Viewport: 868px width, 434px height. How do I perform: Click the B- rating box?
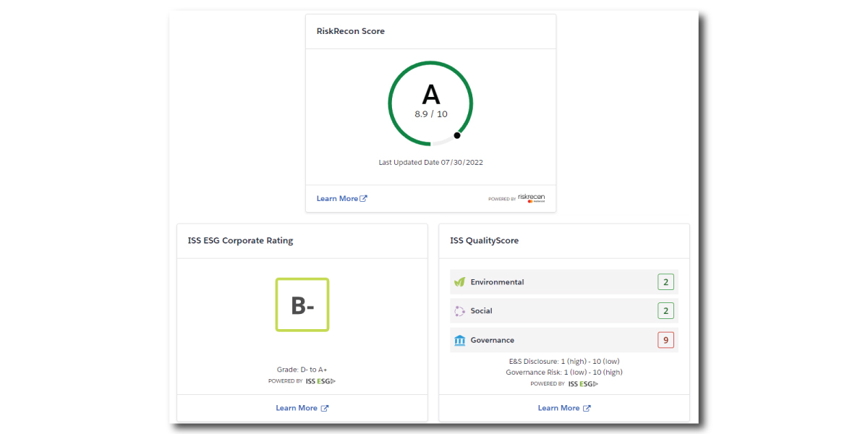[302, 305]
